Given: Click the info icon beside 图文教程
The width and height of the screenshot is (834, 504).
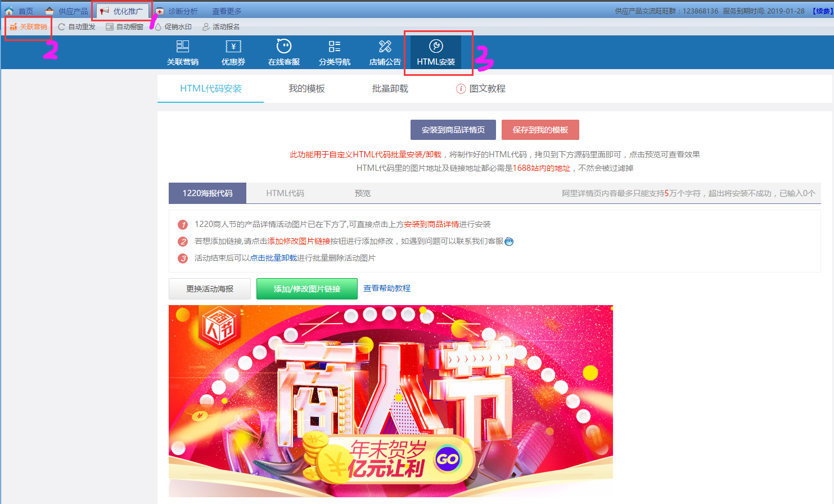Looking at the screenshot, I should tap(461, 89).
